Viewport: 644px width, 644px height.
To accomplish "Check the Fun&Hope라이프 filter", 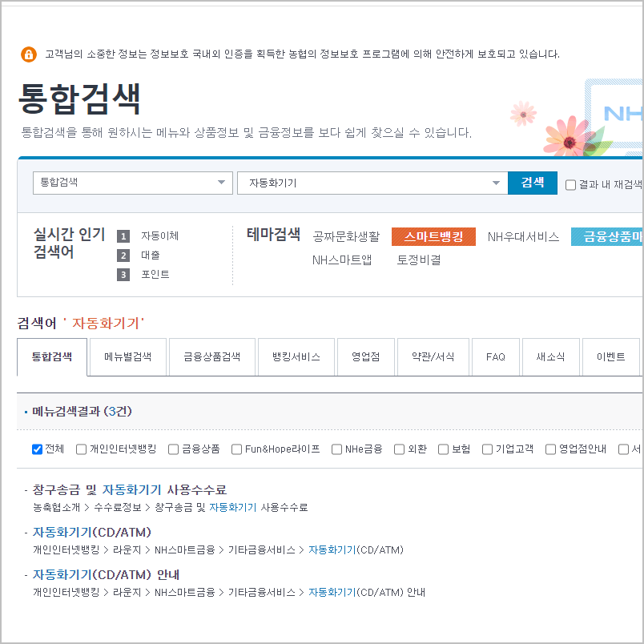I will click(236, 449).
